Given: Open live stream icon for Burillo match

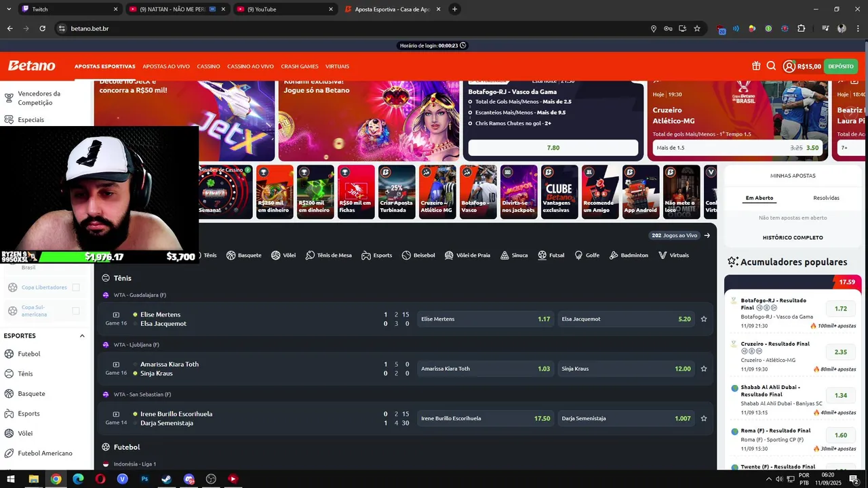Looking at the screenshot, I should (x=116, y=413).
